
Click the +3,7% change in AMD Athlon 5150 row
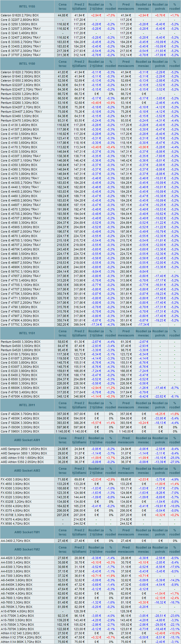(x=111, y=457)
